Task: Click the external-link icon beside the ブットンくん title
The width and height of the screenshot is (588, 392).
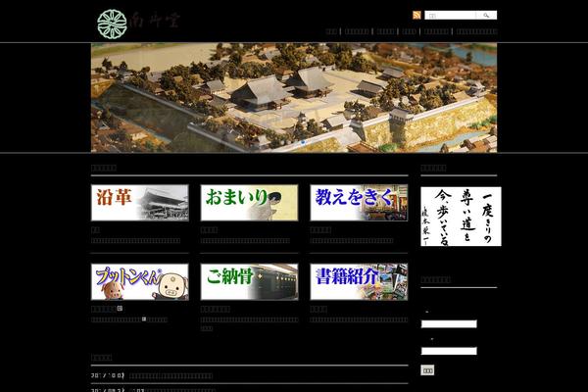Action: point(120,309)
